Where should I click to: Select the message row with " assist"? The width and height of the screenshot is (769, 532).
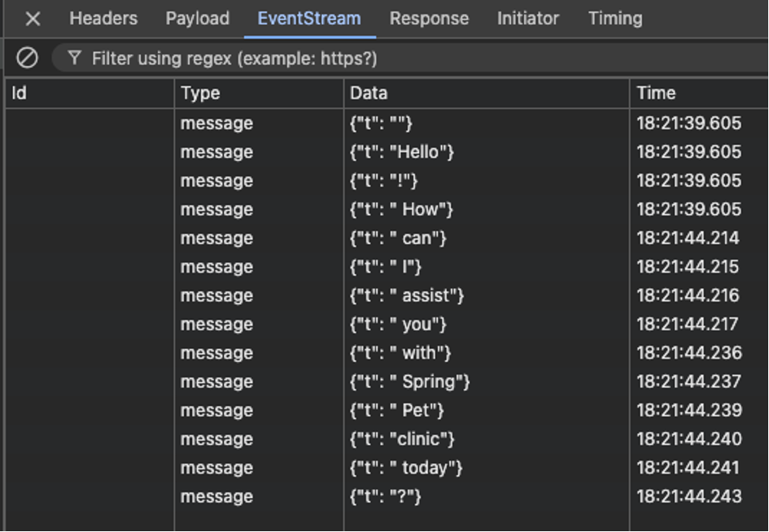tap(387, 295)
